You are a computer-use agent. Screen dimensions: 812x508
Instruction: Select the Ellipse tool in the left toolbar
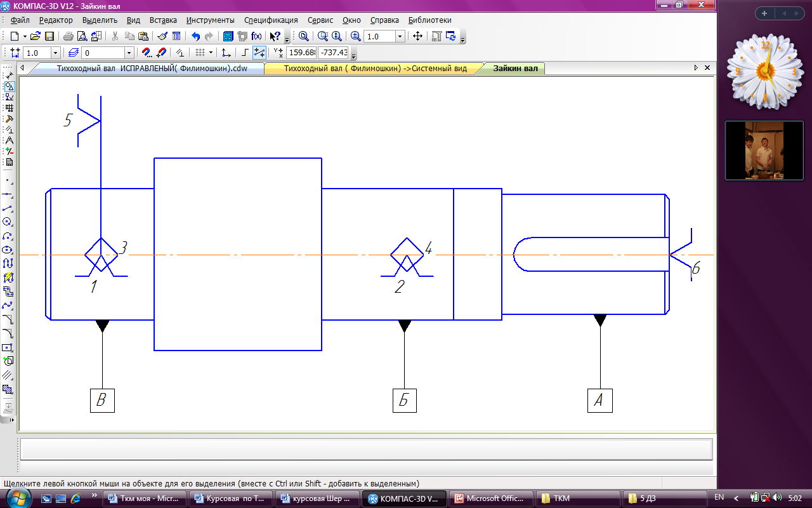9,250
